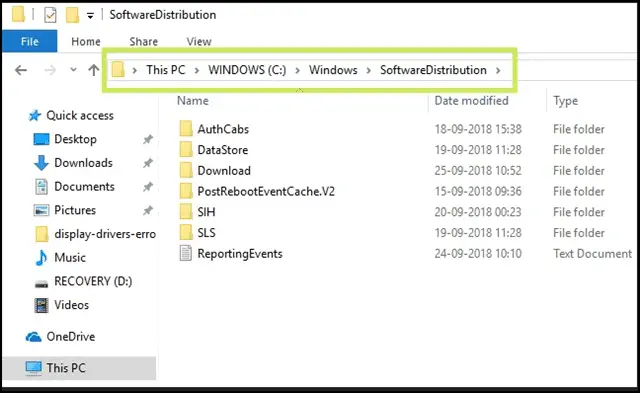Click the Properties checkmark icon in title bar
The width and height of the screenshot is (640, 393).
(50, 16)
